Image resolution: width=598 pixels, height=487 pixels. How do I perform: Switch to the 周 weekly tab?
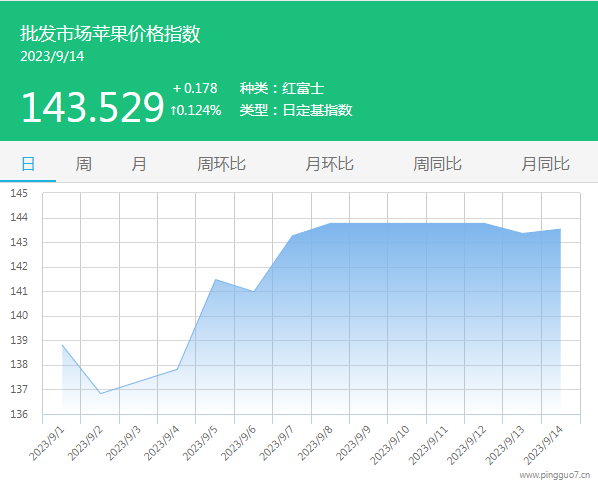(83, 164)
